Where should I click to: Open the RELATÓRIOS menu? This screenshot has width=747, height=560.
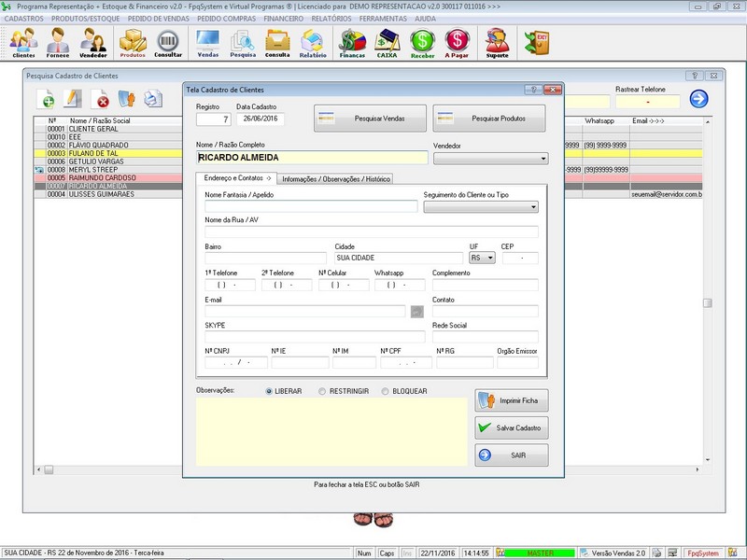click(x=331, y=19)
